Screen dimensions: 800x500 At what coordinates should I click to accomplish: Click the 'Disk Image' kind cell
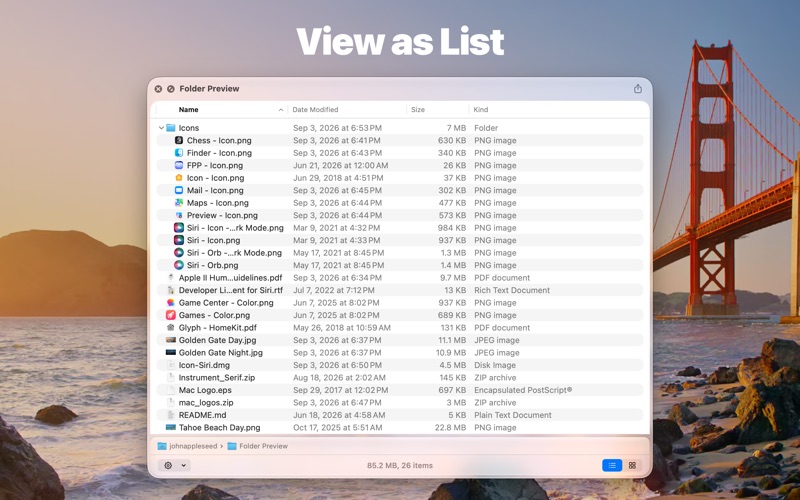[495, 365]
